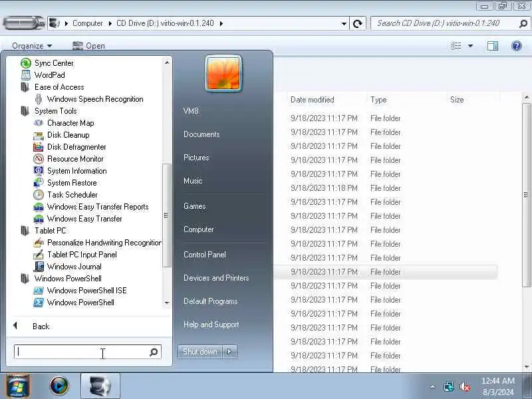
Task: Open Character Map
Action: pos(64,123)
